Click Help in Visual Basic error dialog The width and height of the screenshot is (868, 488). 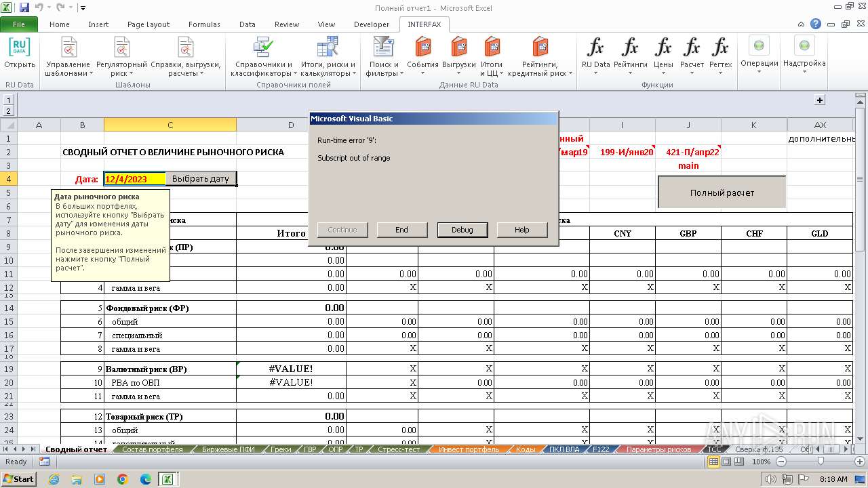[x=522, y=230]
